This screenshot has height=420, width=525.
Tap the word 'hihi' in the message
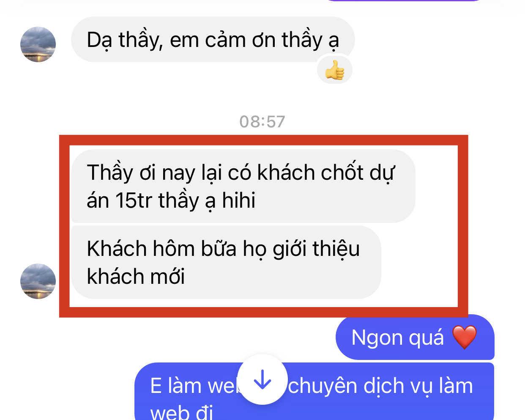[239, 200]
